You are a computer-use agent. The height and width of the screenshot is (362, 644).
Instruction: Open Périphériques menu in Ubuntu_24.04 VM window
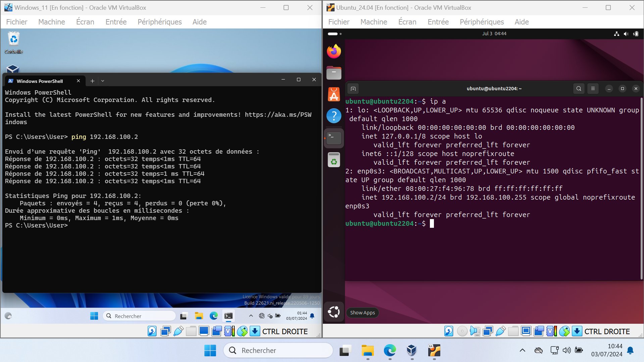[x=482, y=22]
